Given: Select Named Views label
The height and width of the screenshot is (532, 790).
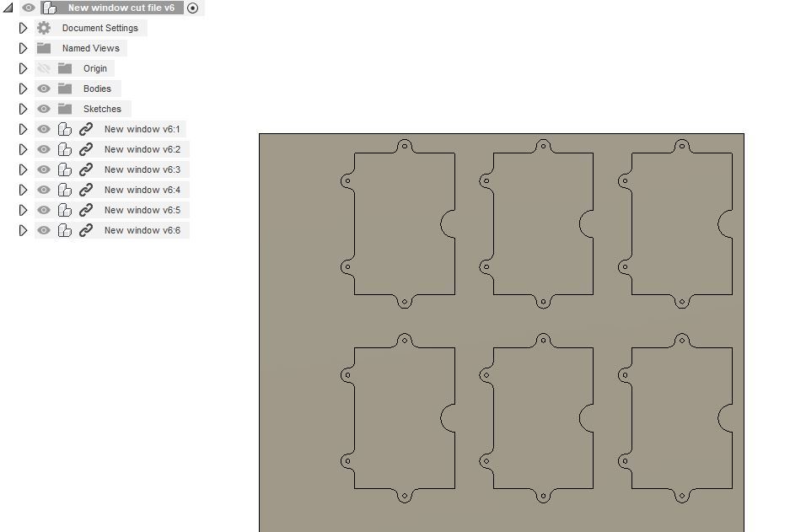Looking at the screenshot, I should tap(91, 48).
